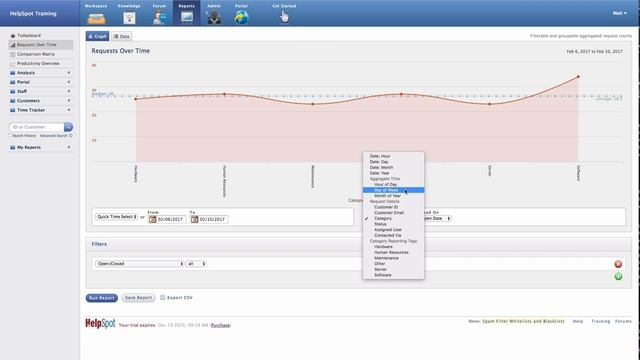Screen dimensions: 640x360
Task: Open Spam Filter Whitelists and Blacklists news
Action: (x=523, y=321)
